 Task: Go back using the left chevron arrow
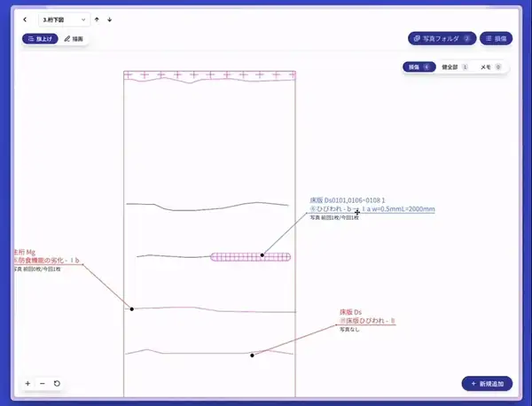25,20
